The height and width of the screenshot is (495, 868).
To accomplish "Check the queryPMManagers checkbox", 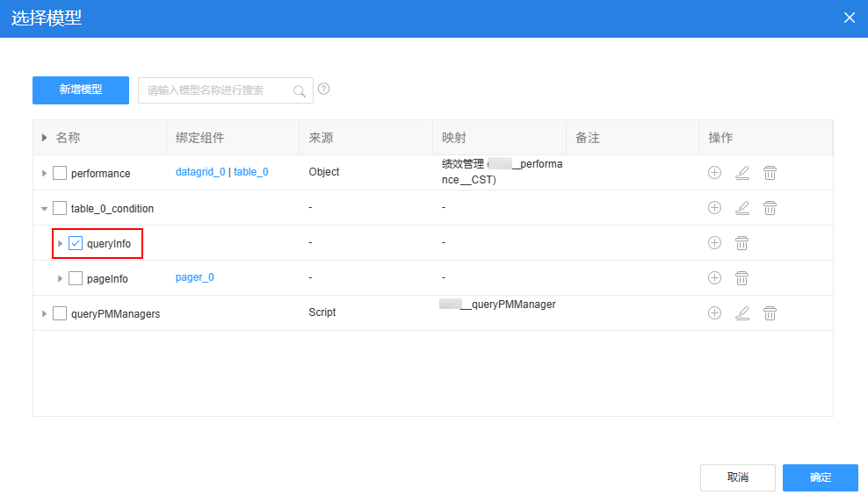I will [59, 313].
